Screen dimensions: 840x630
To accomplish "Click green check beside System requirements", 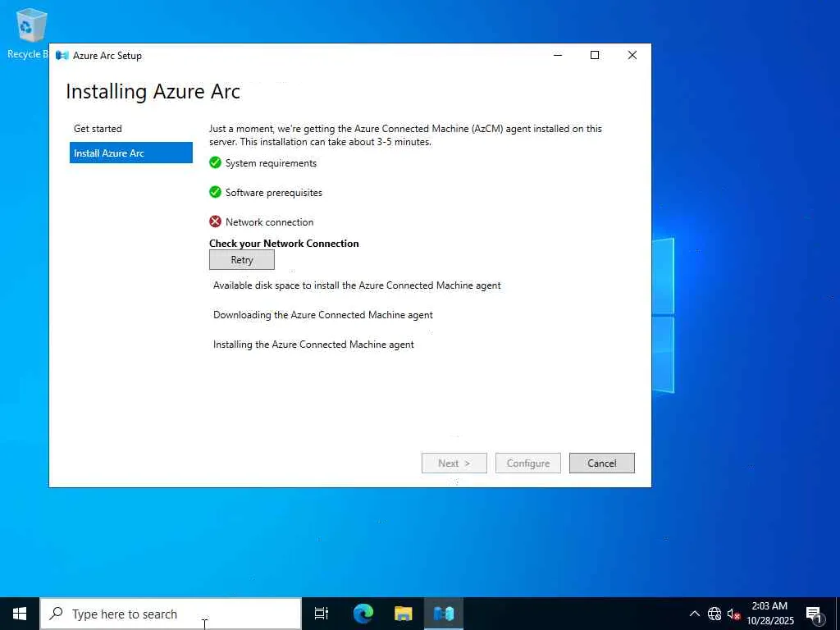I will (216, 162).
